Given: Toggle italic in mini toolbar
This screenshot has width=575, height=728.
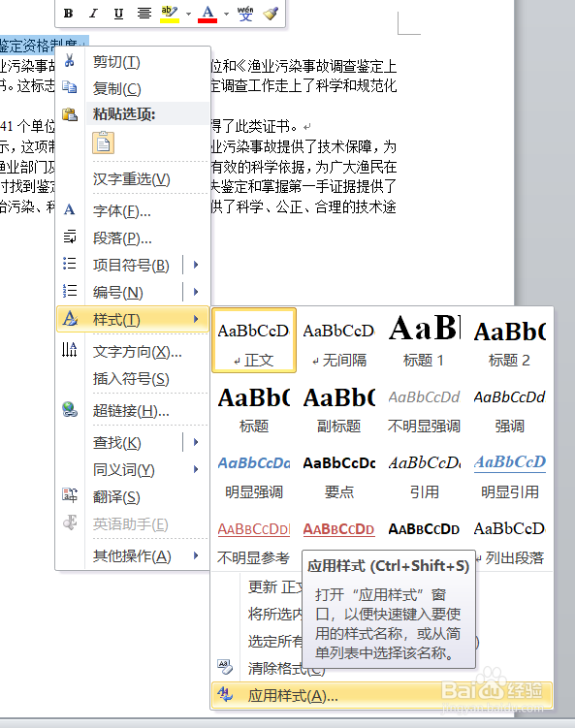Looking at the screenshot, I should pyautogui.click(x=93, y=14).
